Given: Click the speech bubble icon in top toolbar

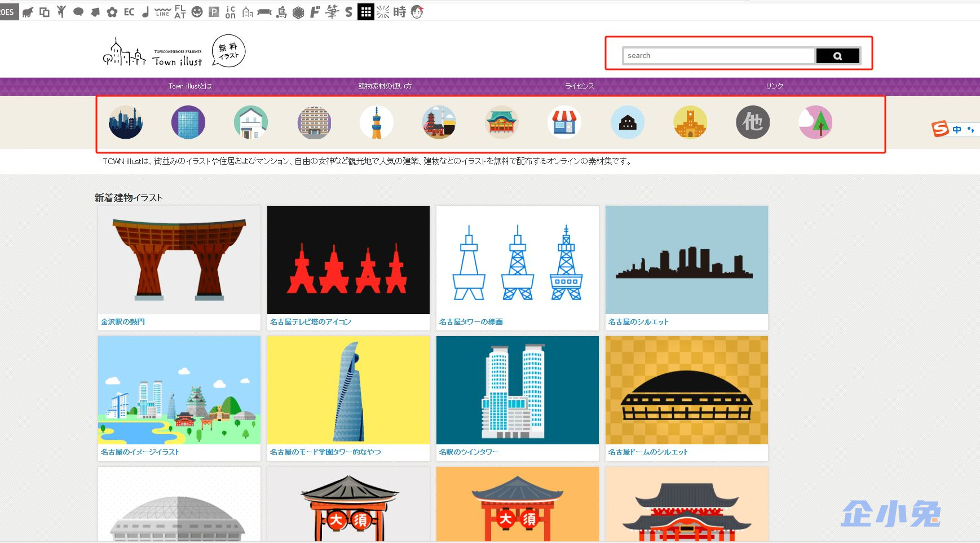Looking at the screenshot, I should tap(78, 12).
